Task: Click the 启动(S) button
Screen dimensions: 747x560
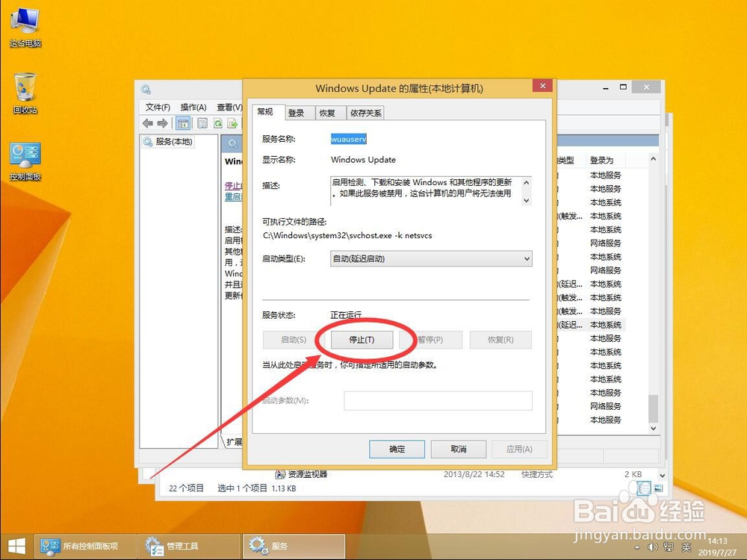Action: [x=294, y=340]
